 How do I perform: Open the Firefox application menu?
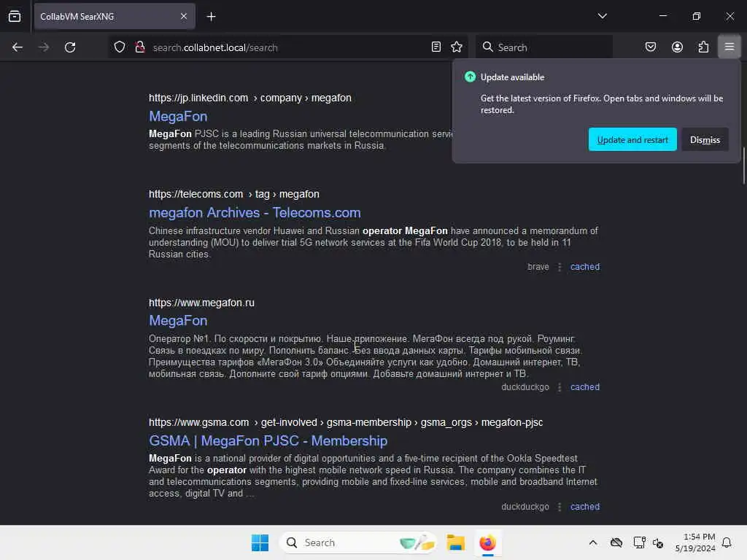729,47
